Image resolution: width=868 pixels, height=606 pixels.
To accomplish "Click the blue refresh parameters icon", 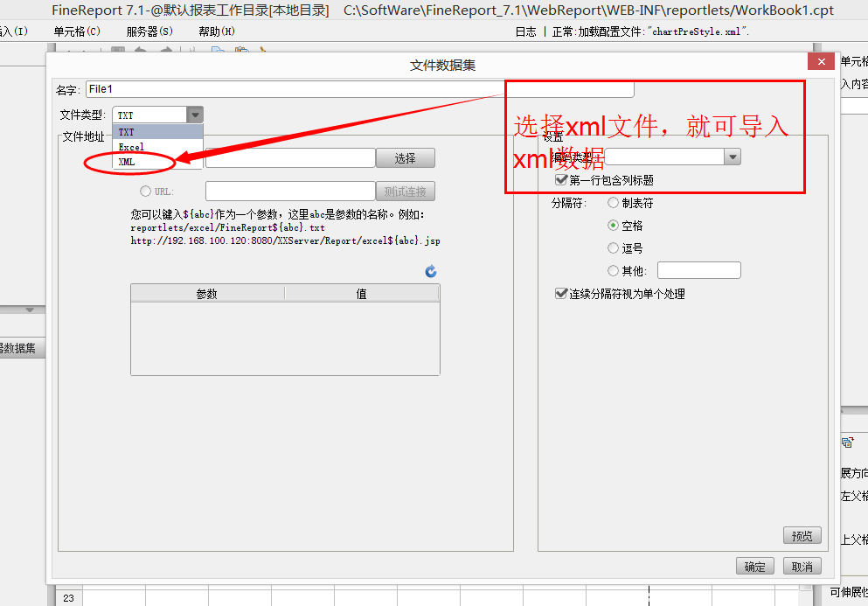I will (431, 271).
